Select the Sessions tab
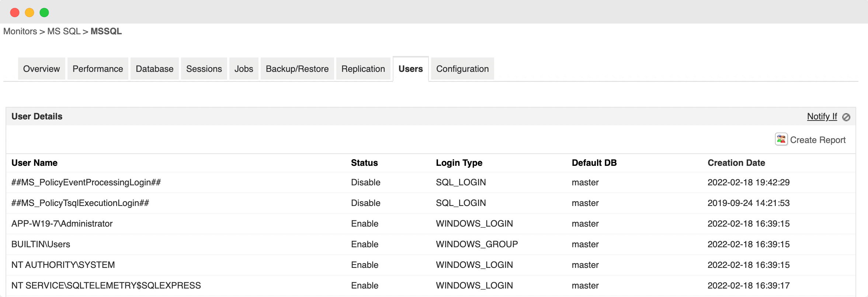Viewport: 868px width, 297px height. click(x=204, y=69)
